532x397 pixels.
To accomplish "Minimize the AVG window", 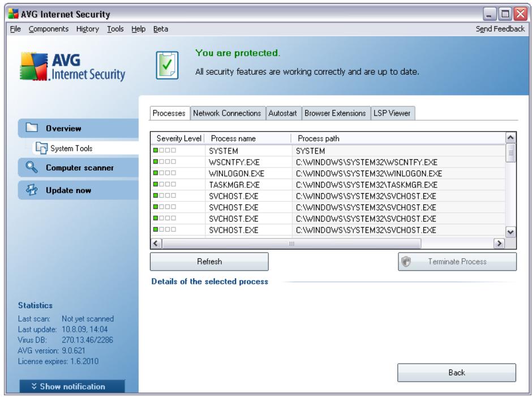I will click(x=489, y=14).
